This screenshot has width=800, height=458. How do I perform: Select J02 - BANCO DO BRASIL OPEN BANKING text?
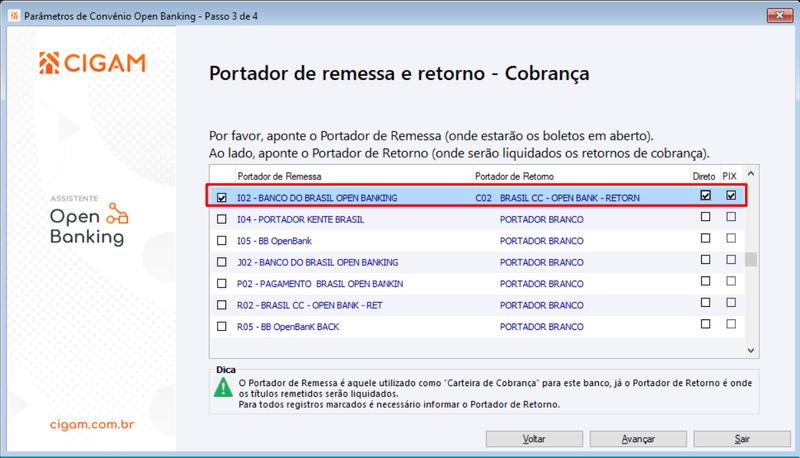tap(317, 262)
